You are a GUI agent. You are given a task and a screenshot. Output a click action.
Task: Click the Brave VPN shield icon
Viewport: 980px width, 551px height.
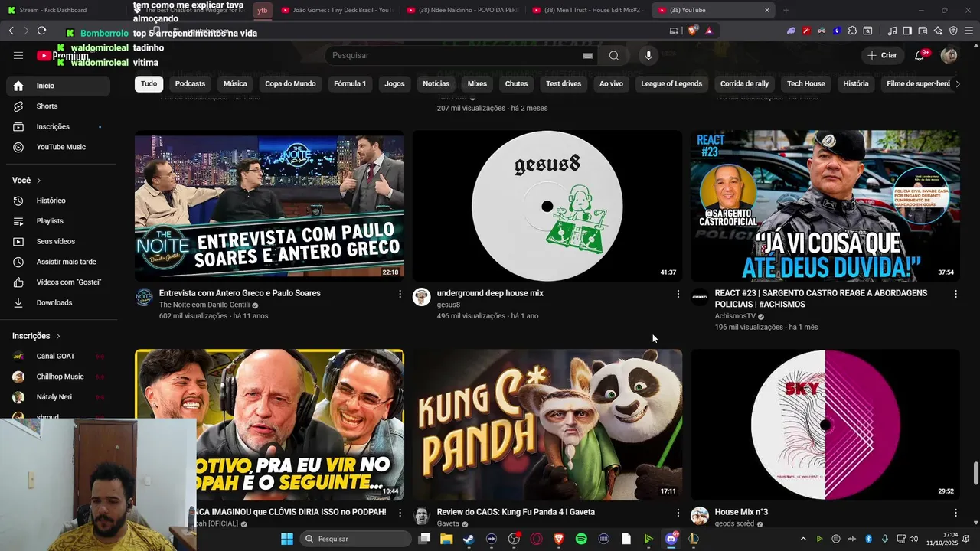coord(953,31)
